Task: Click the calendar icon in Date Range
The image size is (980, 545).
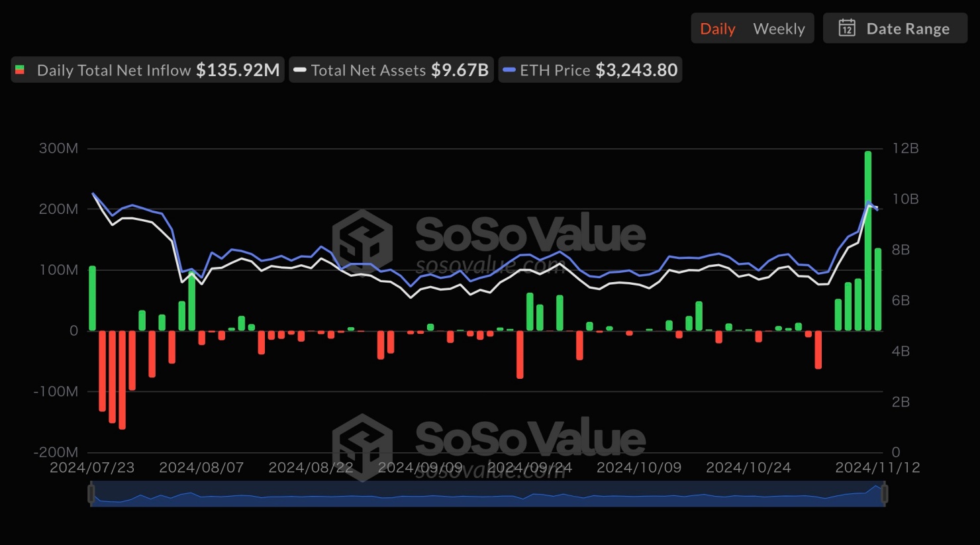Action: [x=847, y=28]
